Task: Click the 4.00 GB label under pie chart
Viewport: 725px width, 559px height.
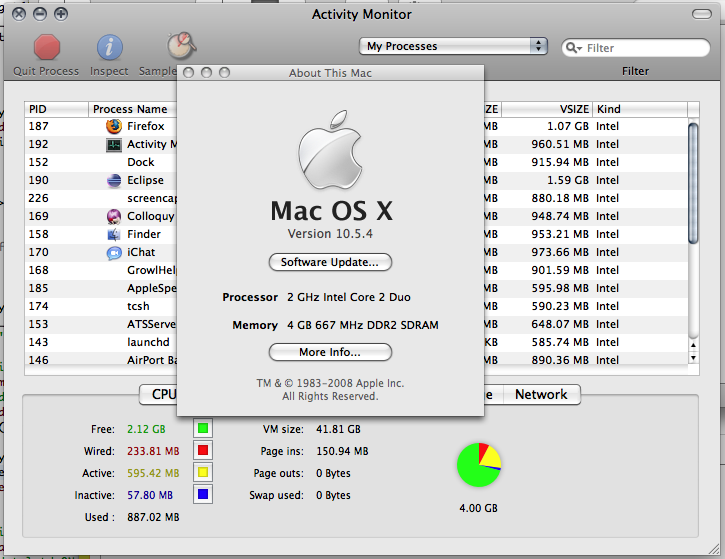Action: 479,508
